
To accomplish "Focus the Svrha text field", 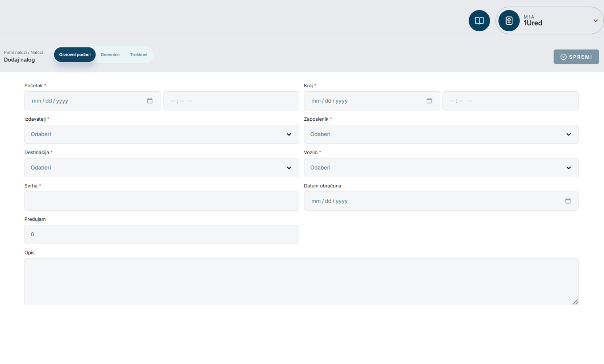I will pyautogui.click(x=161, y=201).
